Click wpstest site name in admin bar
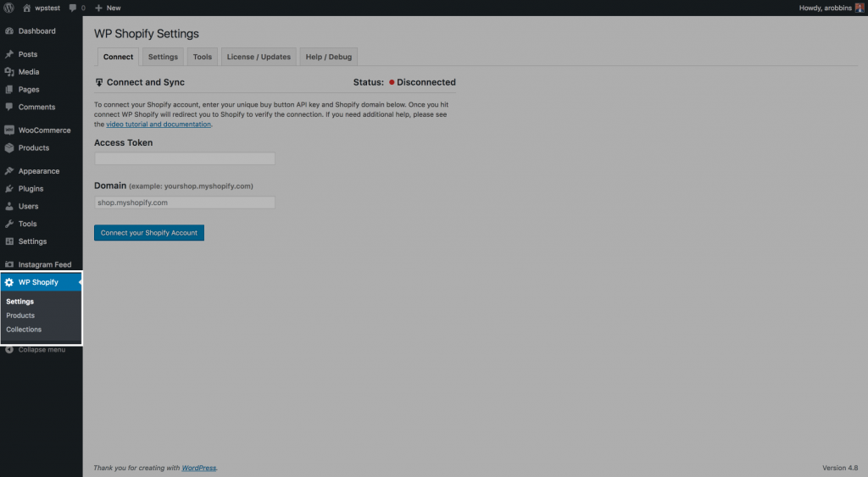Screen dimensions: 868x477 point(47,8)
